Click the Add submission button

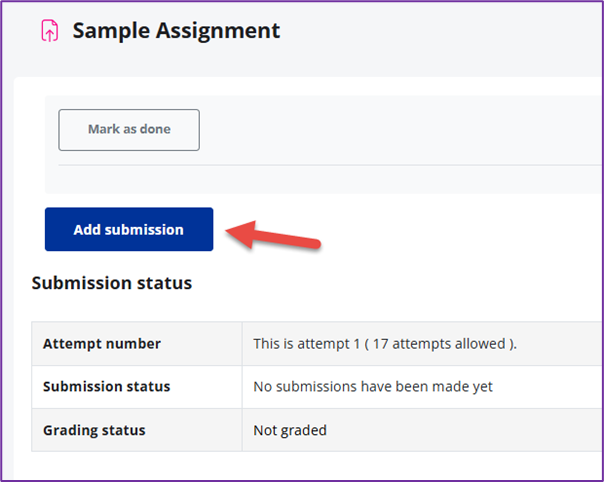[x=129, y=229]
